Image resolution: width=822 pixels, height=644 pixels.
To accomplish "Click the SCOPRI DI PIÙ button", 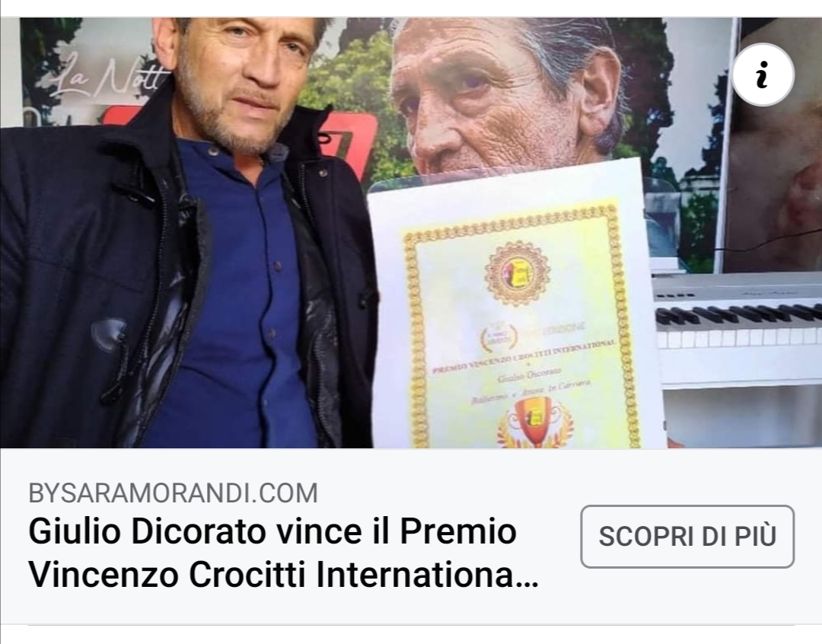I will click(687, 536).
